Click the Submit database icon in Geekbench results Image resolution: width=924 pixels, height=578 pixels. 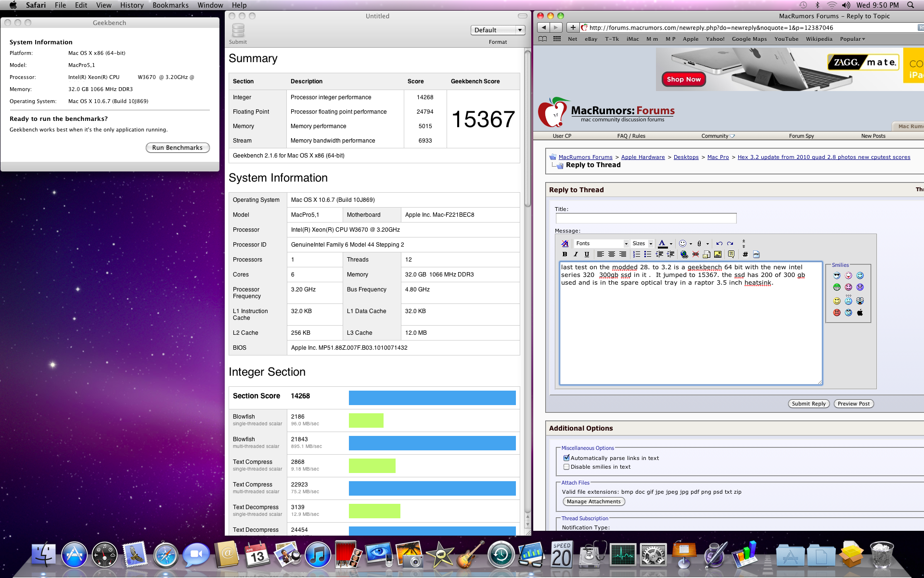[238, 30]
